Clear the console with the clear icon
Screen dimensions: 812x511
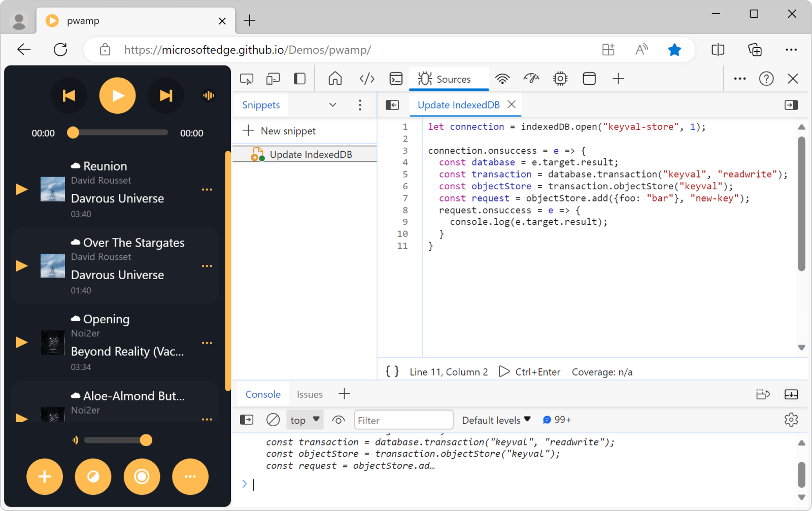pos(274,420)
